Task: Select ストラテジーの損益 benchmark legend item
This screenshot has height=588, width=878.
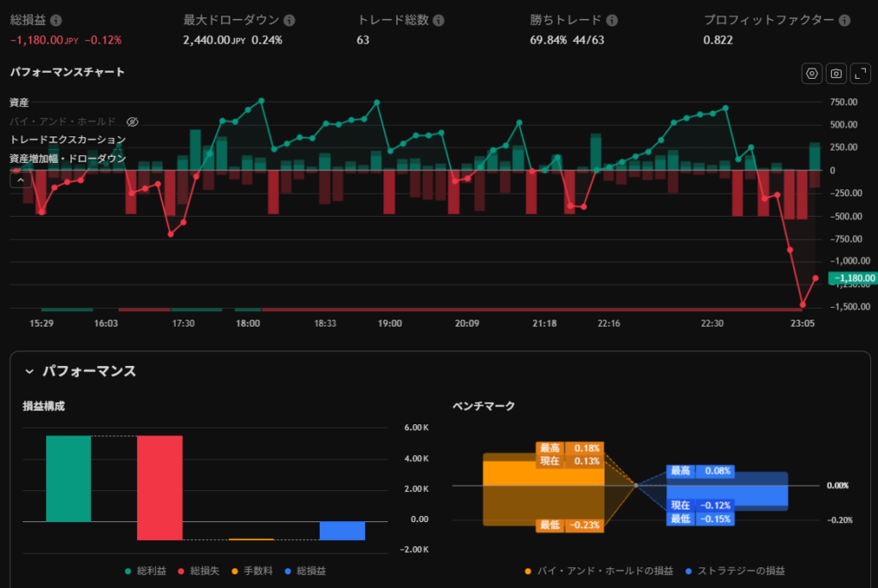Action: (x=735, y=570)
